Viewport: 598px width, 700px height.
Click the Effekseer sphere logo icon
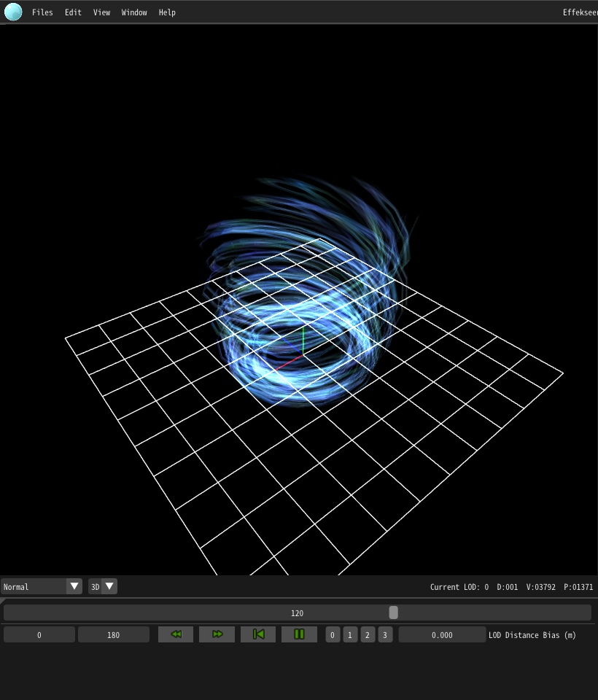click(x=13, y=12)
